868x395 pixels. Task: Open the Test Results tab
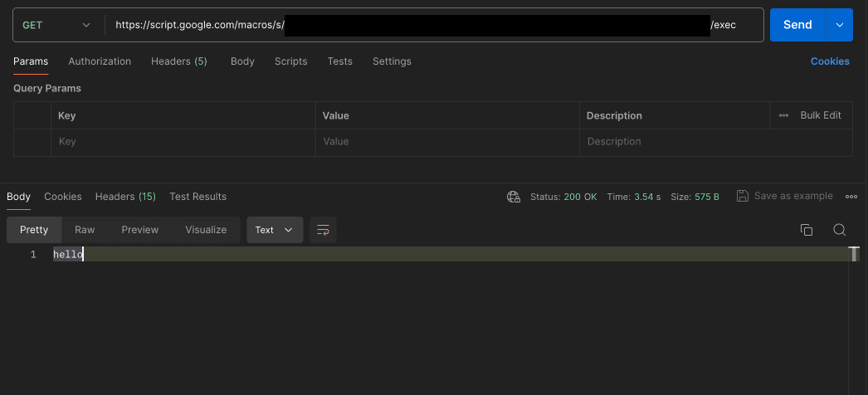pyautogui.click(x=197, y=197)
